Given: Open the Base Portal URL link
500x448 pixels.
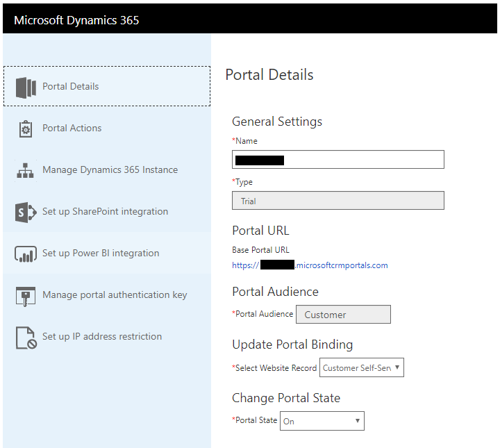Looking at the screenshot, I should click(x=310, y=265).
